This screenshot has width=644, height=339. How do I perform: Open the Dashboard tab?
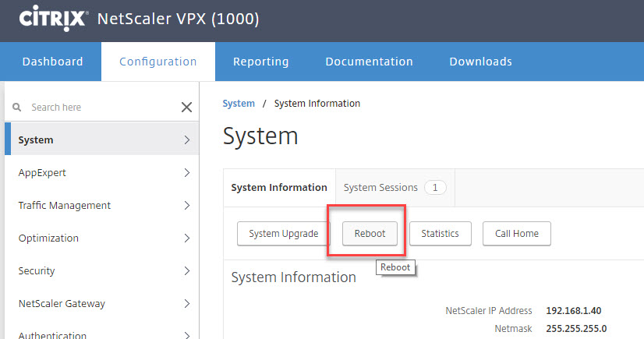tap(52, 62)
